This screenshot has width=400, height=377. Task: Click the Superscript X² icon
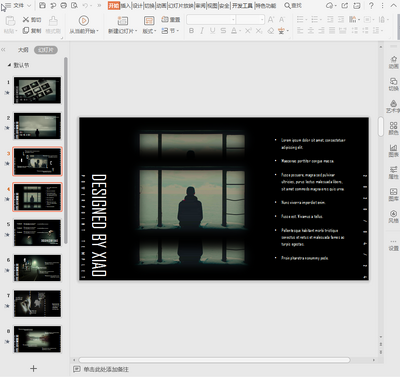(x=248, y=31)
